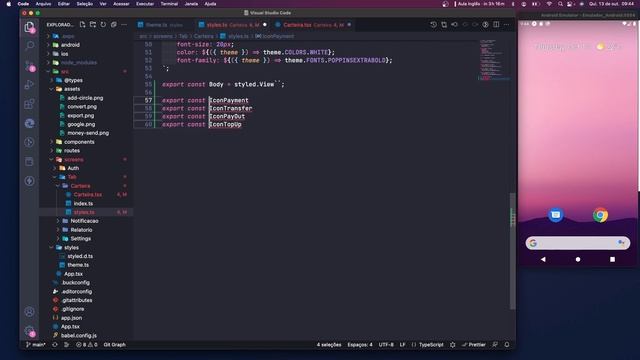Image resolution: width=640 pixels, height=360 pixels.
Task: Tap the emulator back navigation button
Action: point(543,259)
